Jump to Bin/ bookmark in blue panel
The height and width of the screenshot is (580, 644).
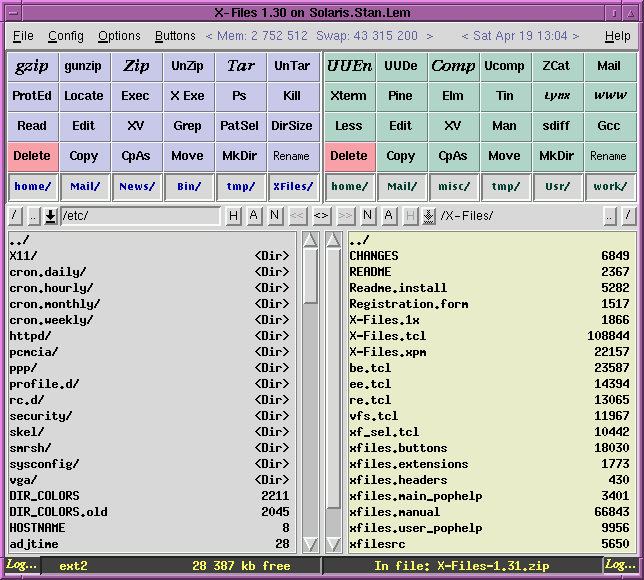pyautogui.click(x=189, y=187)
